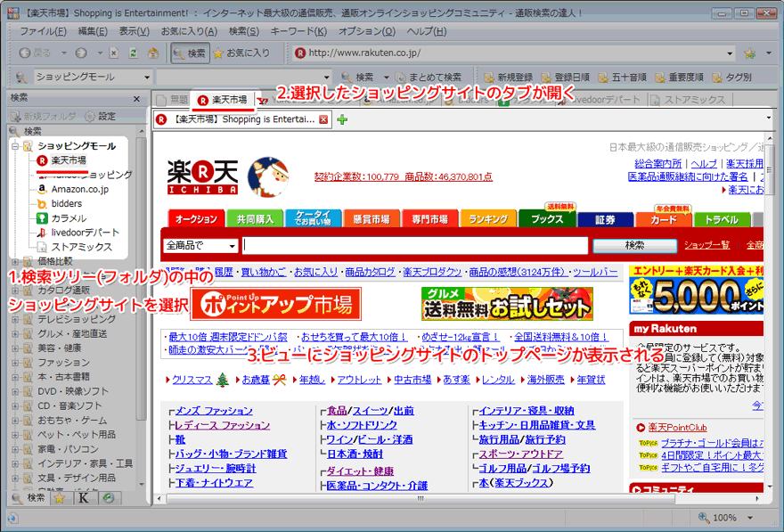Click the Rakuten page 検索 button
The height and width of the screenshot is (532, 784).
634,245
